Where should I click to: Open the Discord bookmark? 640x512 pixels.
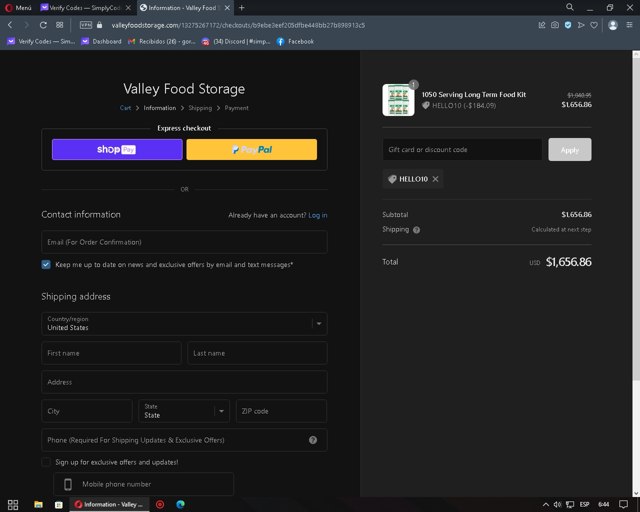tap(236, 41)
